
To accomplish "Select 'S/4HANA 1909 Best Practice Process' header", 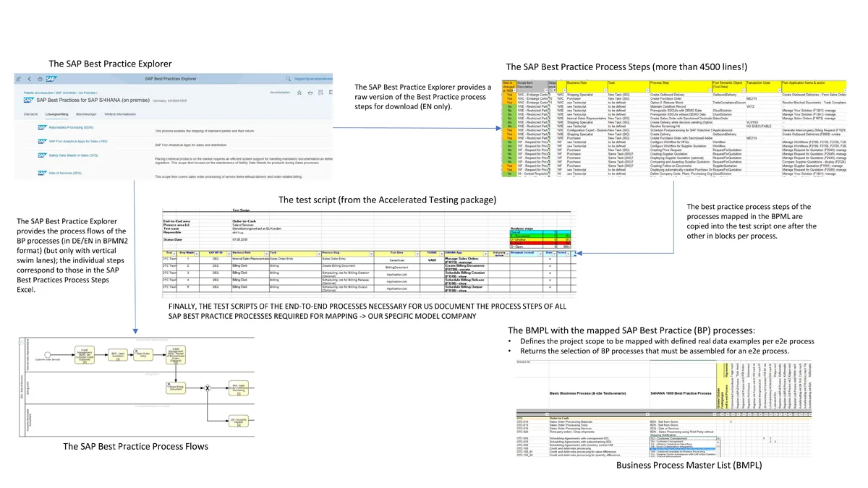I will click(681, 393).
